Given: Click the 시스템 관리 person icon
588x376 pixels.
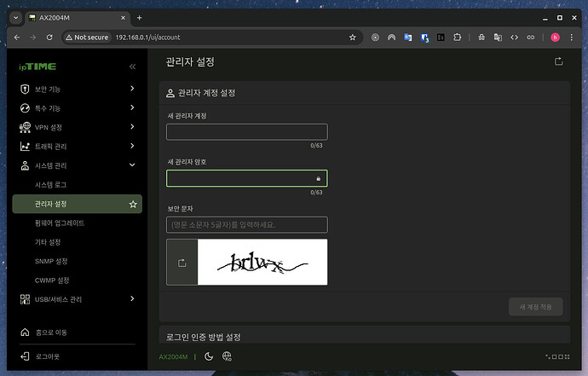Looking at the screenshot, I should tap(25, 165).
